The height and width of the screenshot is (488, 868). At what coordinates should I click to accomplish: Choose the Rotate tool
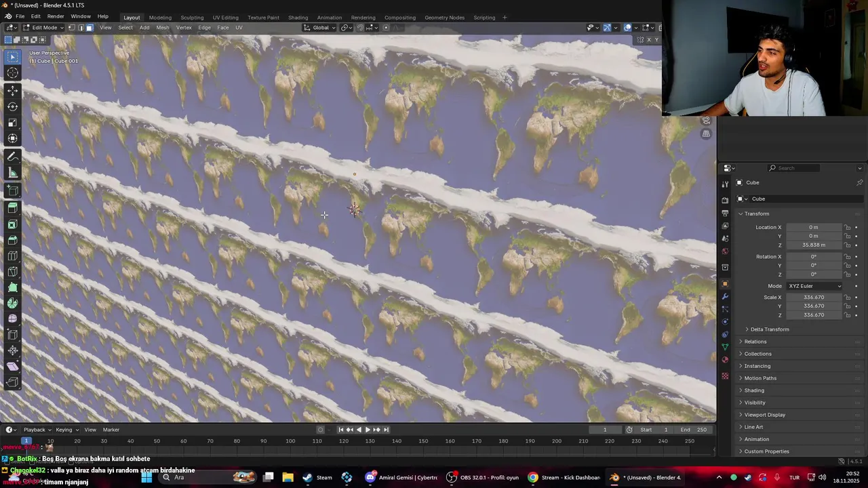[x=13, y=106]
